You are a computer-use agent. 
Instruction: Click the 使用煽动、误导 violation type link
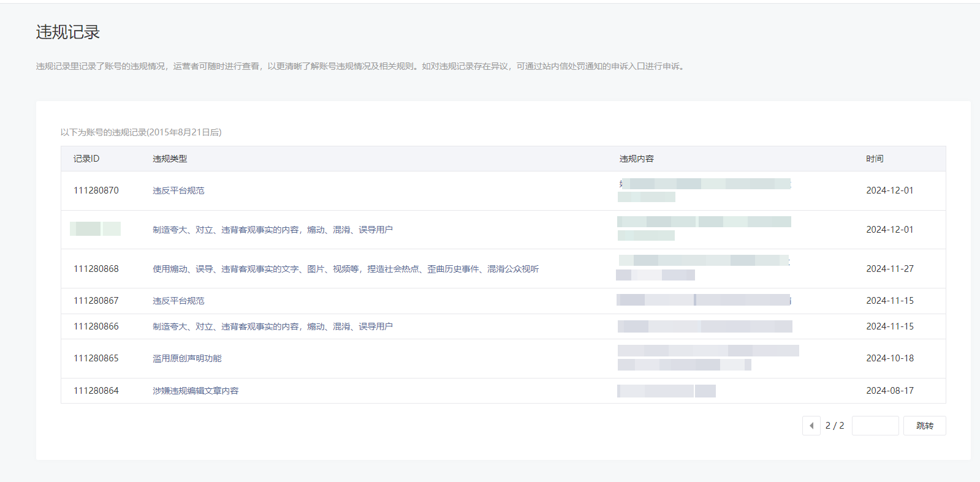coord(345,269)
